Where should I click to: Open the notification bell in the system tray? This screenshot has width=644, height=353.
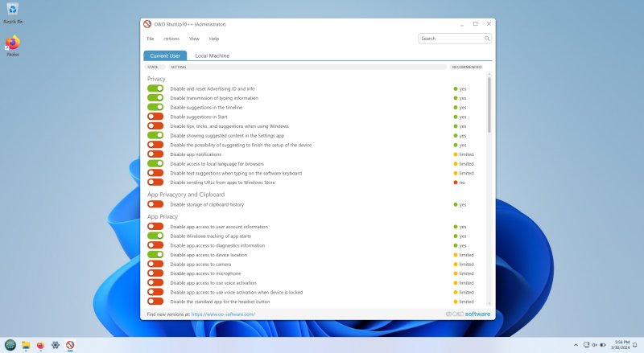tap(635, 345)
